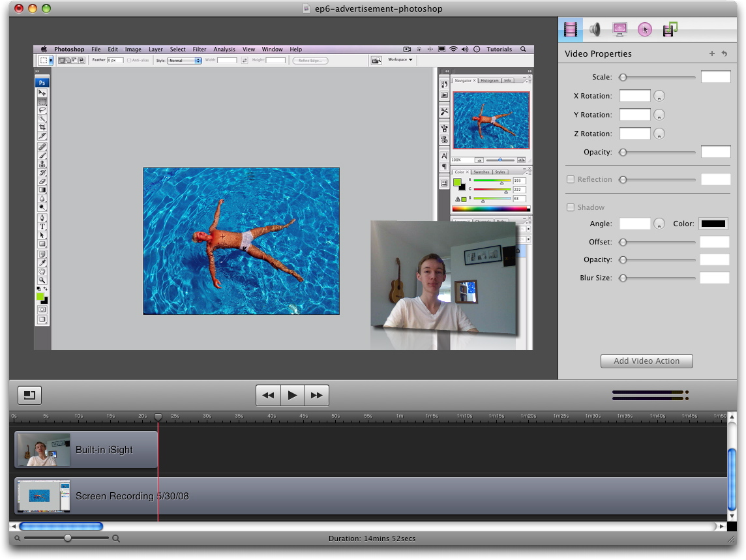Click the Scale slider handle
This screenshot has width=746, height=560.
point(623,77)
